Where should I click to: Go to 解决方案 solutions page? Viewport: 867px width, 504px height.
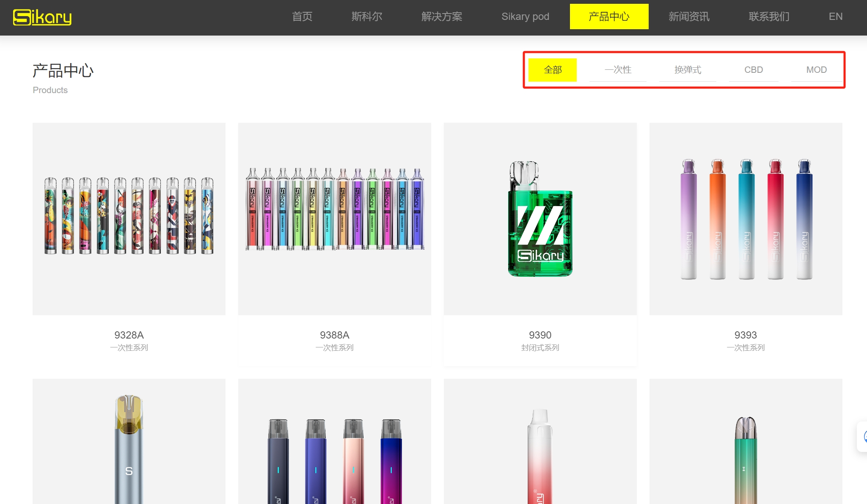(x=442, y=17)
